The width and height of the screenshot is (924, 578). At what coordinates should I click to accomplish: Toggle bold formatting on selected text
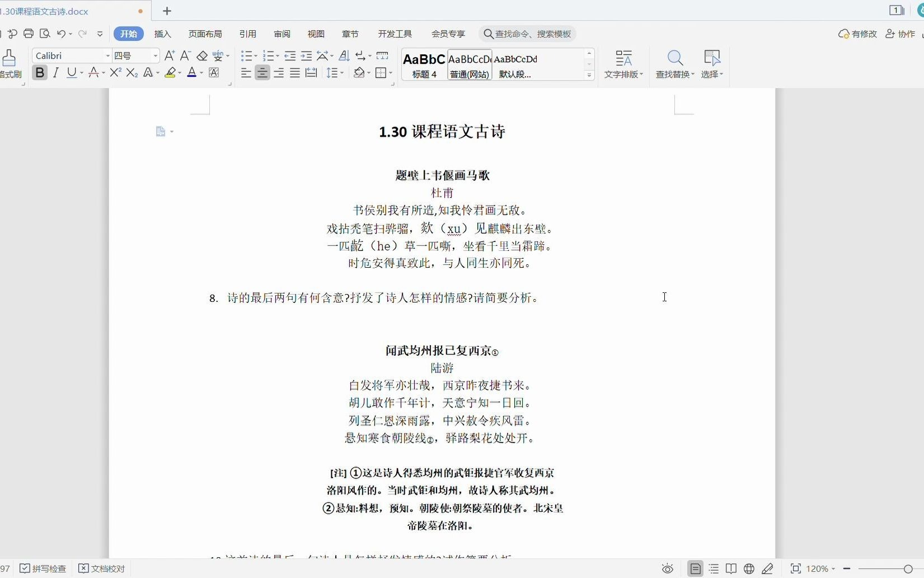coord(39,72)
